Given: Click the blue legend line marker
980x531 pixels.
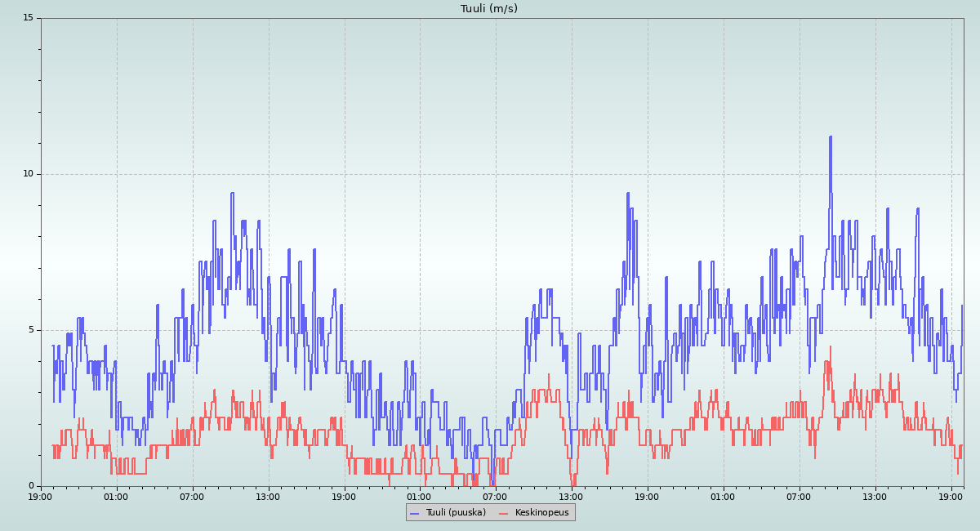Looking at the screenshot, I should tap(414, 513).
